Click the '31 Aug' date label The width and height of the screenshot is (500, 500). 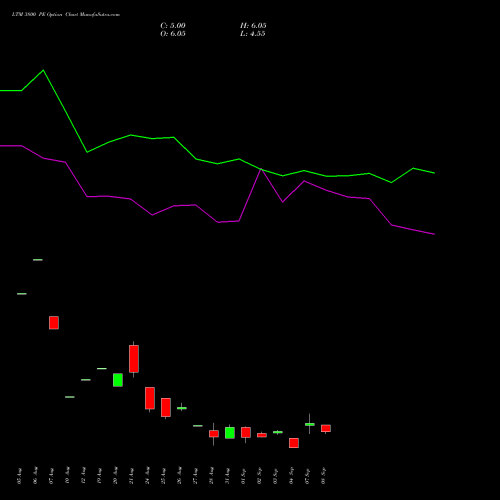click(227, 476)
